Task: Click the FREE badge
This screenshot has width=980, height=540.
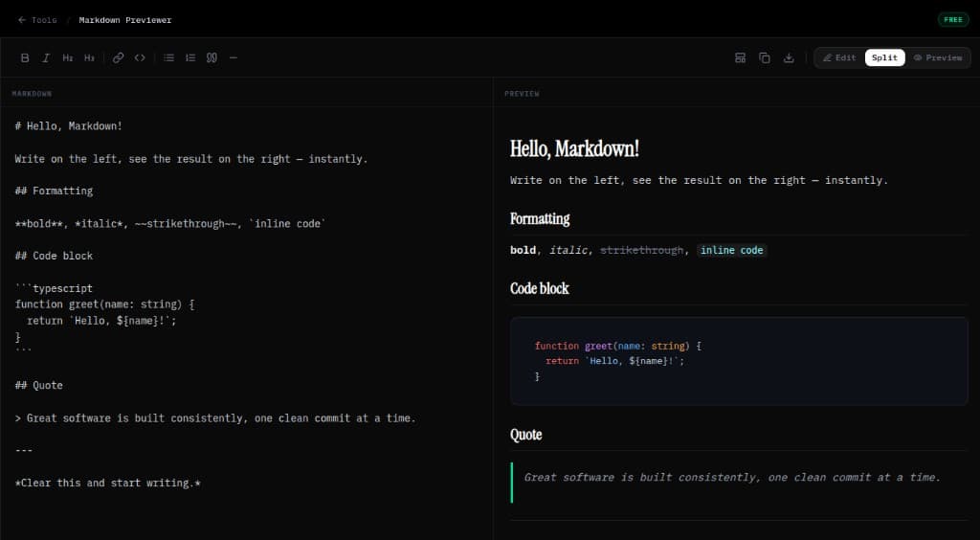Action: [953, 20]
